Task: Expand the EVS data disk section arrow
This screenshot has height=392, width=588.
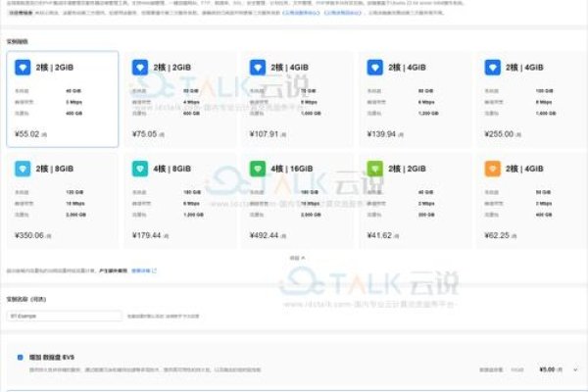Action: tap(575, 369)
